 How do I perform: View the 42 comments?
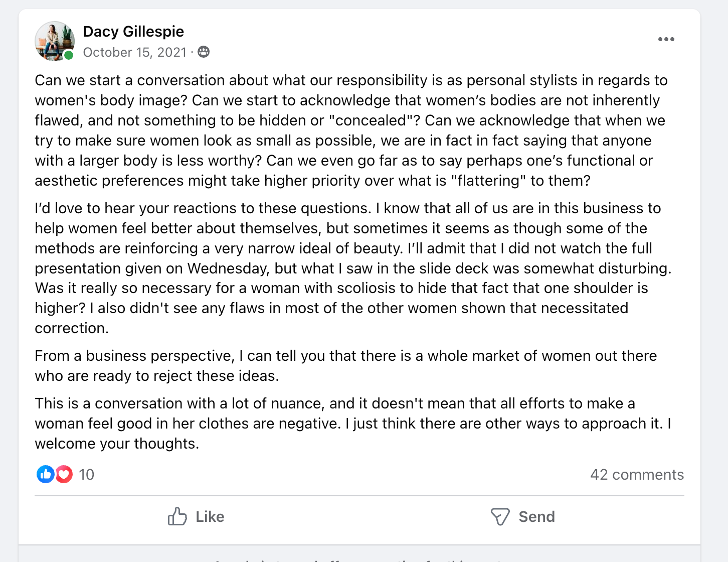click(x=637, y=475)
